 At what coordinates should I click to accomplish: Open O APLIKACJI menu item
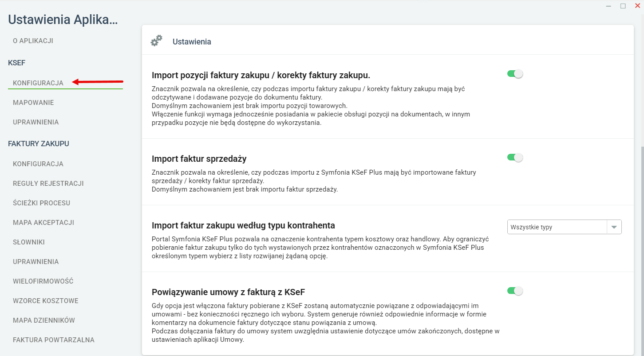(x=33, y=41)
